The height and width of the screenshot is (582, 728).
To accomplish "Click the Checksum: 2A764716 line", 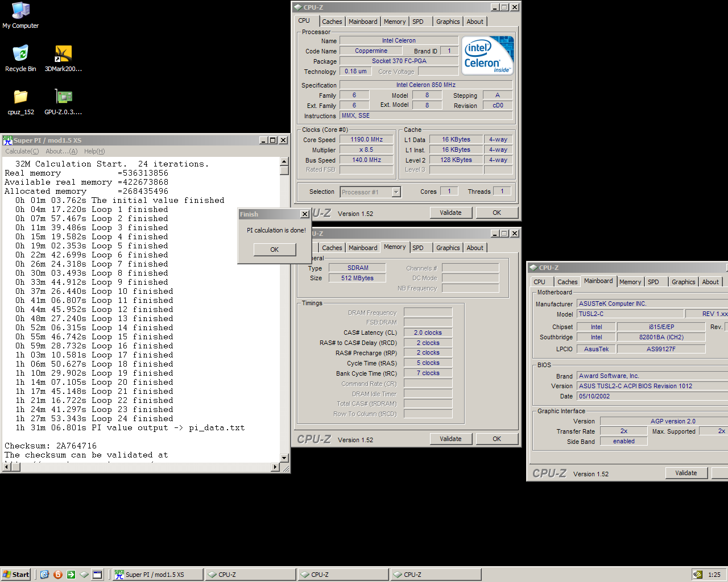I will 51,446.
